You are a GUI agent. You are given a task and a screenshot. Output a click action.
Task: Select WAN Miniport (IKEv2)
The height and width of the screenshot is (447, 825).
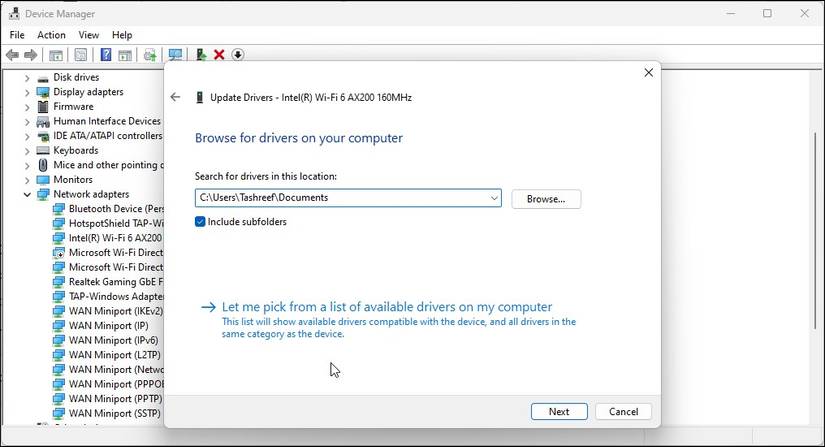coord(116,311)
